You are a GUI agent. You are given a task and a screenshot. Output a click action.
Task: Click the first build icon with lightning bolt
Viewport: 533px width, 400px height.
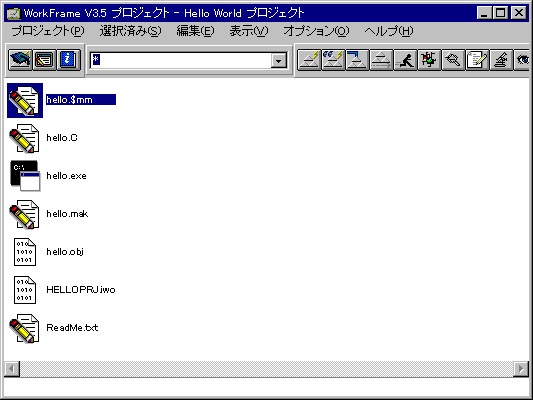[309, 60]
